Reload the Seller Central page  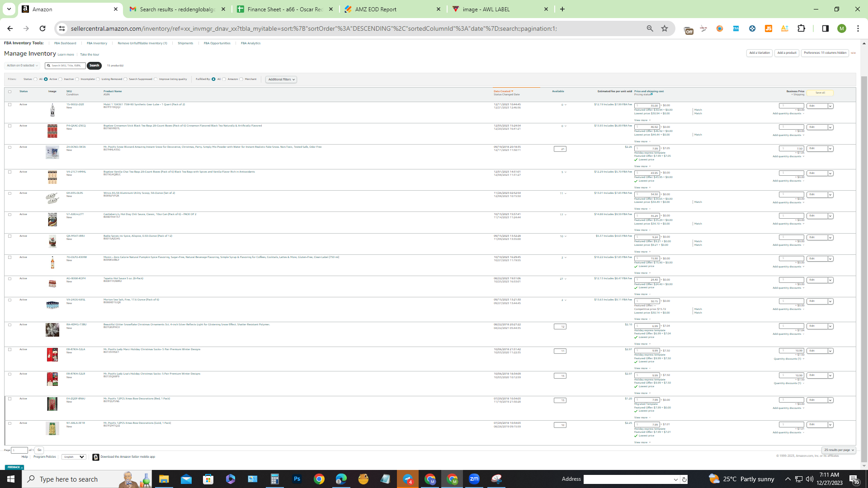(42, 28)
